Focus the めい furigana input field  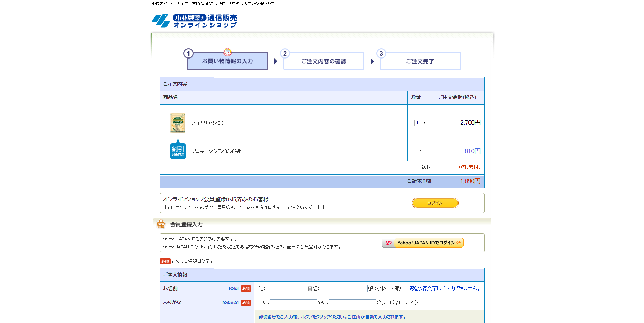[353, 303]
